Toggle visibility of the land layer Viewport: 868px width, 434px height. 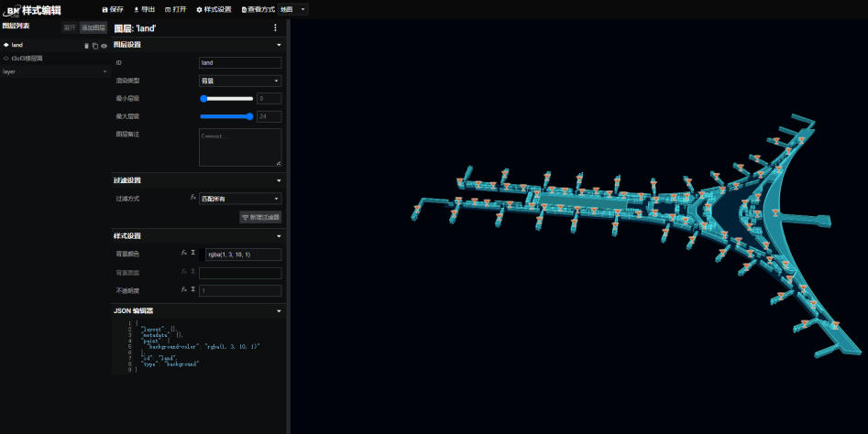point(104,45)
